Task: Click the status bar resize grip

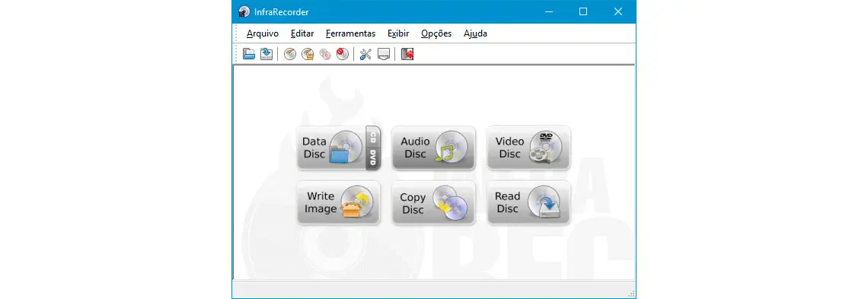Action: click(631, 294)
